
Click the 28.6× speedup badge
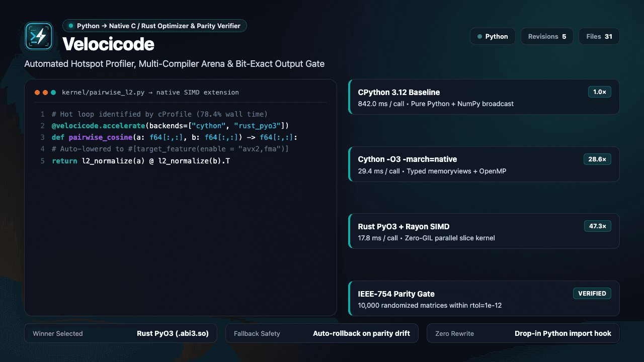597,159
